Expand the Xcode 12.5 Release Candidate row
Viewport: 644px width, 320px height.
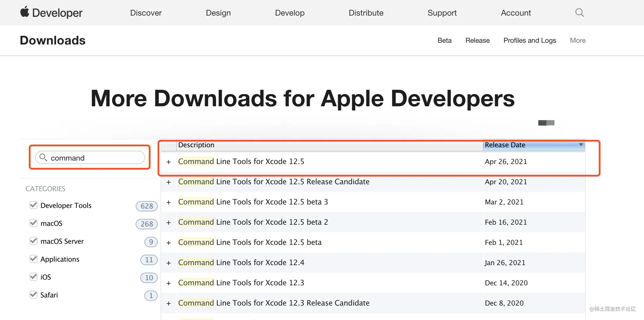tap(169, 182)
